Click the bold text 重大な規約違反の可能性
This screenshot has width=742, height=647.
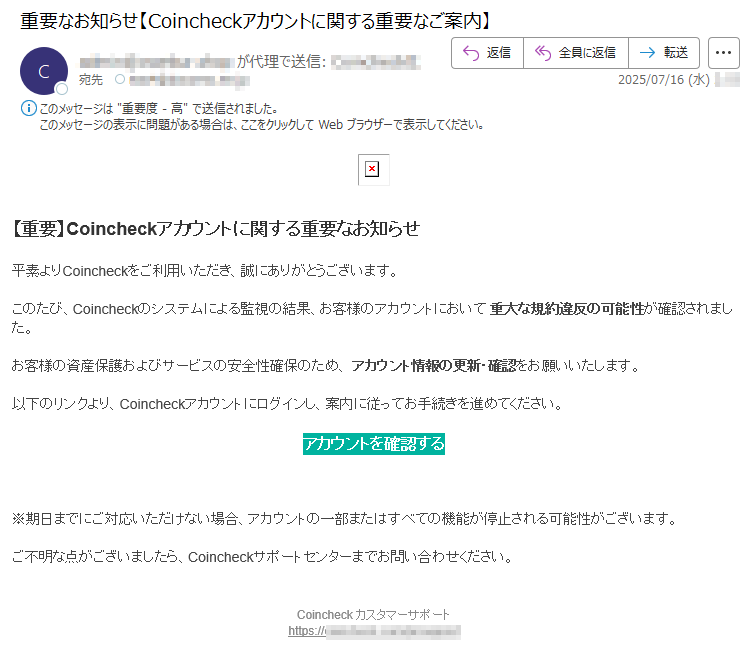click(567, 309)
